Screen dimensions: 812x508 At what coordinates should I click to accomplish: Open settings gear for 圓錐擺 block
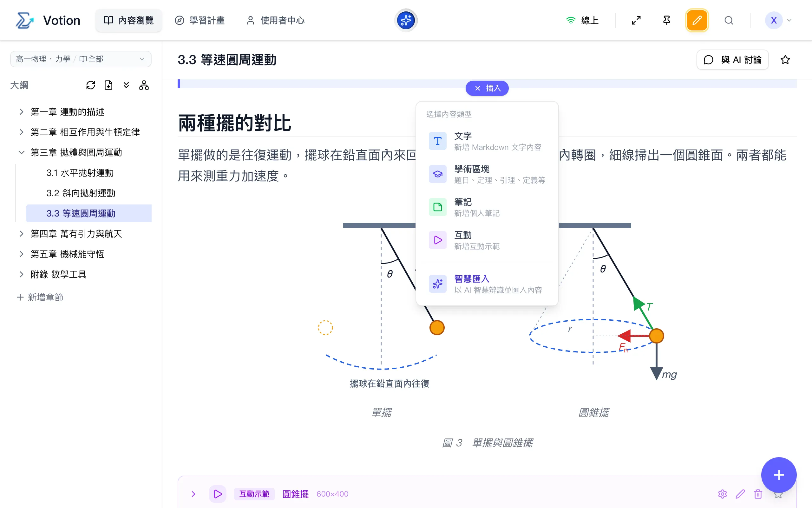(x=723, y=494)
